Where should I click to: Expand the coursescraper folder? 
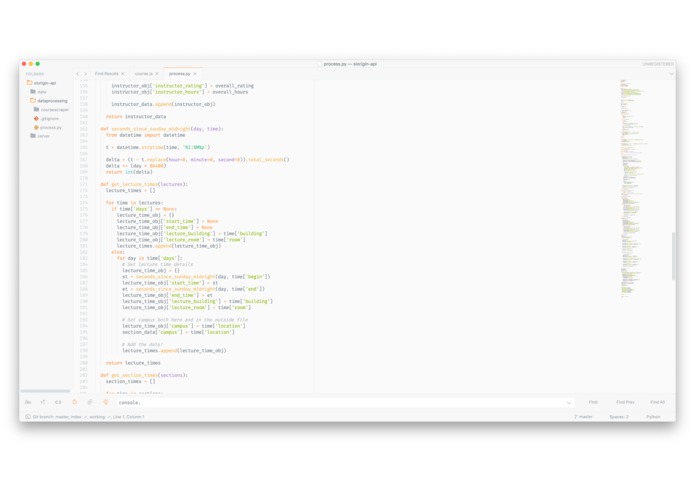(51, 109)
